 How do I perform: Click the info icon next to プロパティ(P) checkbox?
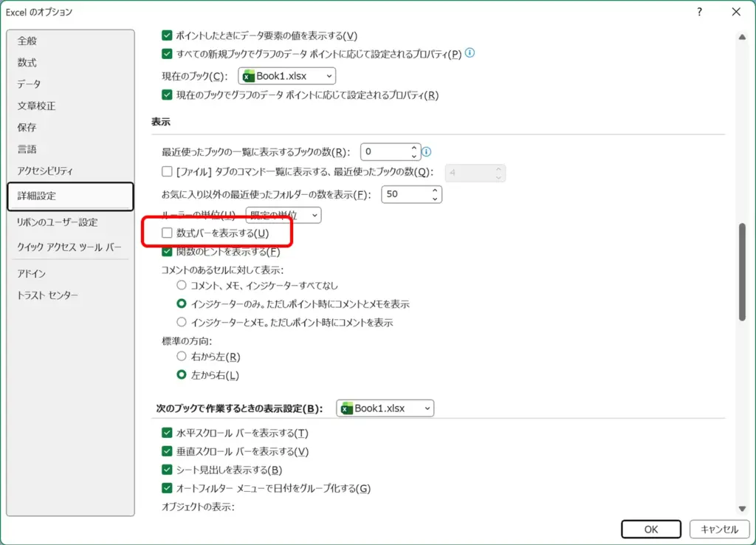[x=470, y=53]
